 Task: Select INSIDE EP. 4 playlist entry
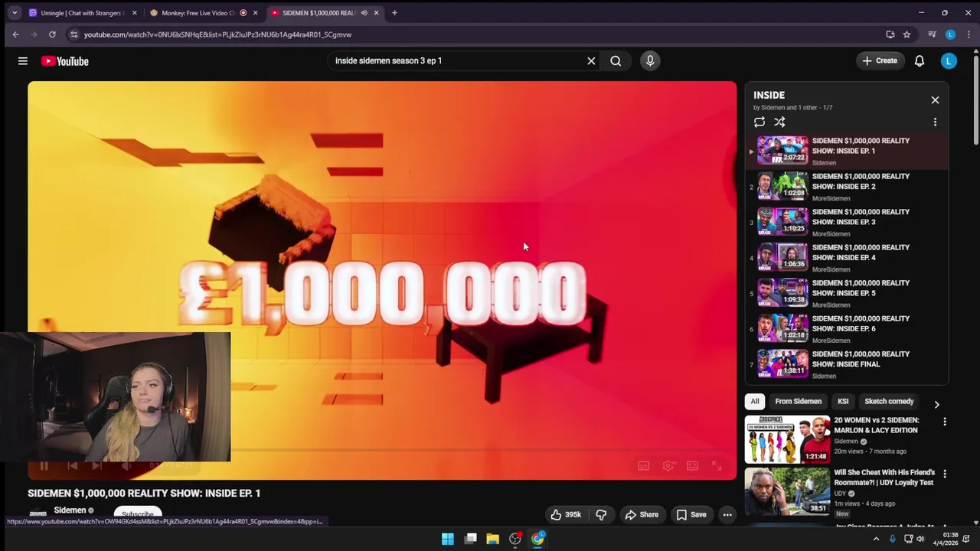pyautogui.click(x=847, y=258)
